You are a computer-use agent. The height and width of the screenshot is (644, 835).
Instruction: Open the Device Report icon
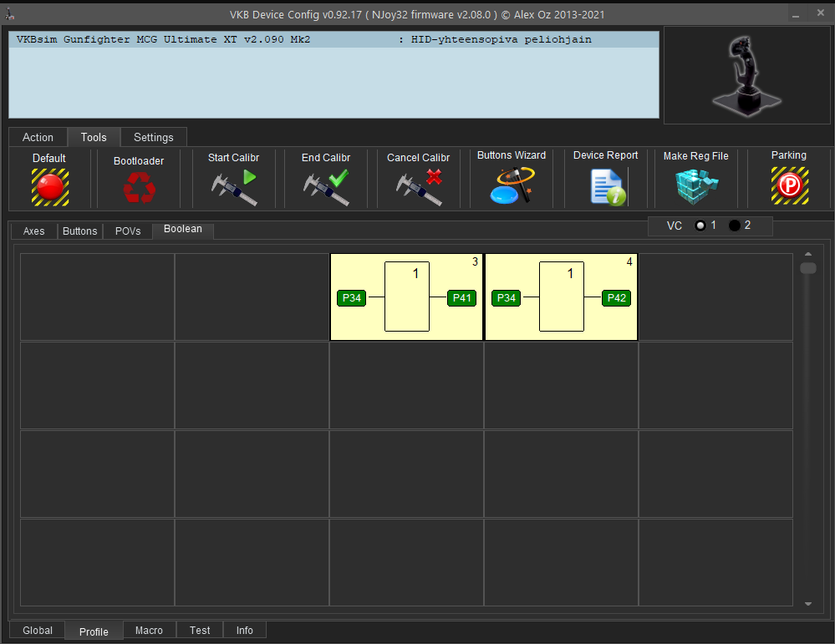608,187
